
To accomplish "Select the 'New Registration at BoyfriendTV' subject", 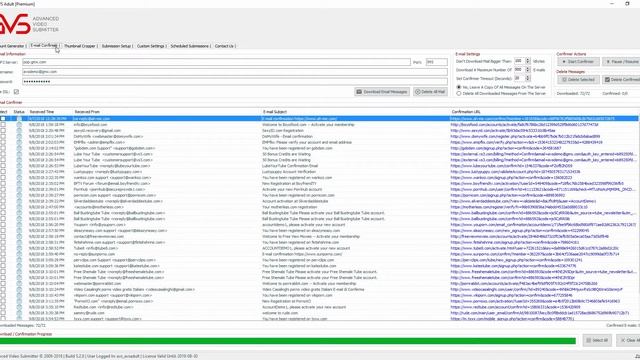I will [x=289, y=183].
